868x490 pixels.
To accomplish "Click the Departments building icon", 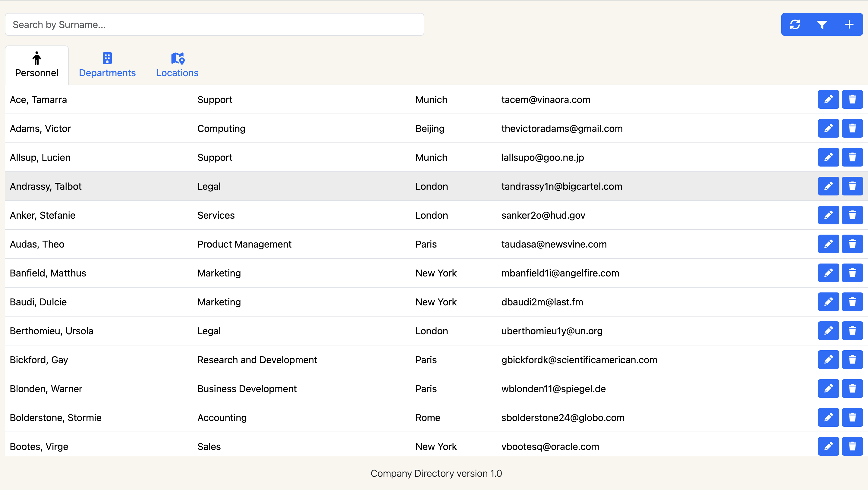I will (x=107, y=58).
